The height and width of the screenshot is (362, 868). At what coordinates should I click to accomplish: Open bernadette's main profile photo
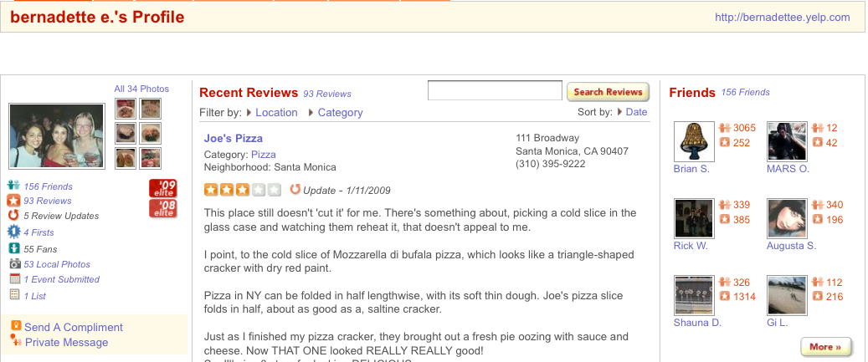coord(57,136)
